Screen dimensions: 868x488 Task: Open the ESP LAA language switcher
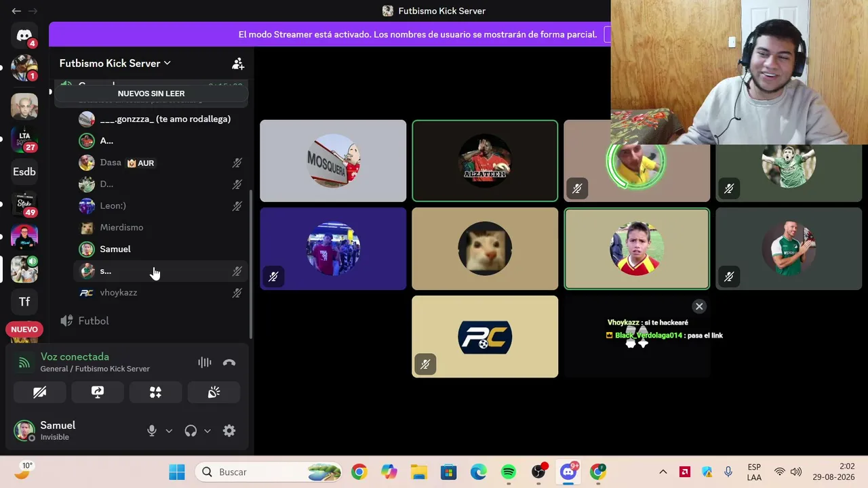point(754,472)
